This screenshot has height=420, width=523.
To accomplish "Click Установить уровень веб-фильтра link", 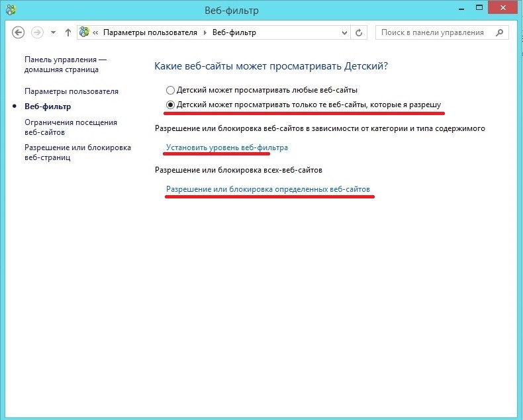I will (x=227, y=147).
